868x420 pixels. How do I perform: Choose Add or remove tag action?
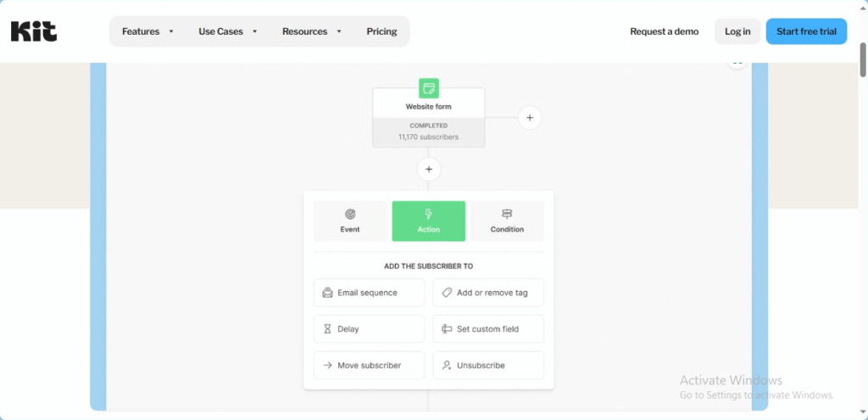tap(488, 293)
